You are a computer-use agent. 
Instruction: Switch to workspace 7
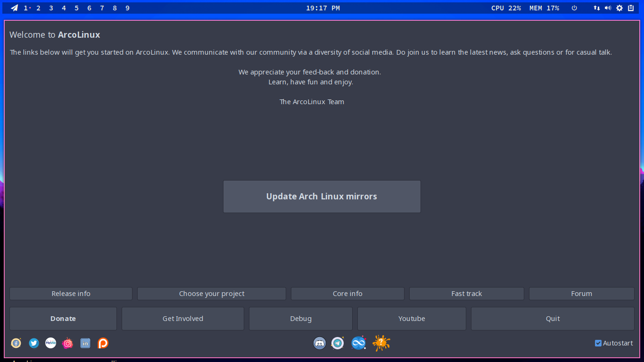click(102, 8)
